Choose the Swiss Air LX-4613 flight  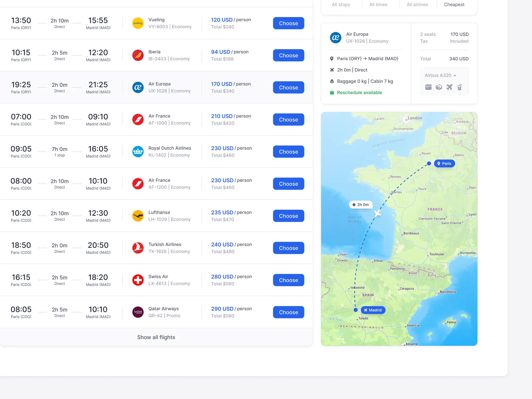click(288, 280)
